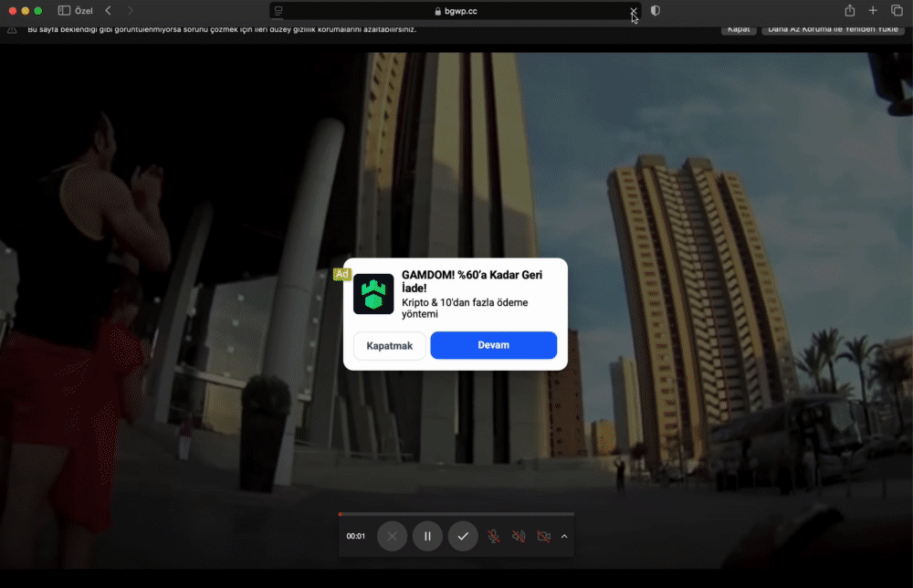Viewport: 913px width, 588px height.
Task: Go back with the browser back arrow
Action: click(109, 10)
